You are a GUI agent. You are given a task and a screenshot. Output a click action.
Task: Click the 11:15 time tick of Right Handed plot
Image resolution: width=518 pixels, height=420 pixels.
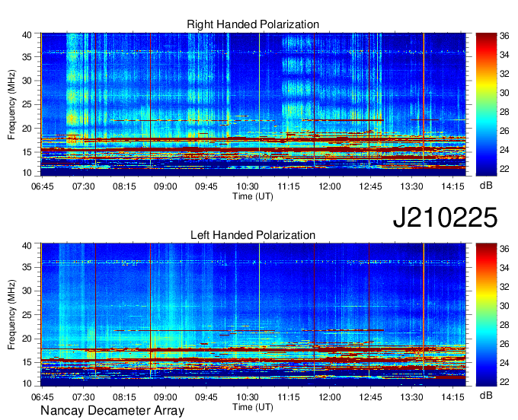[289, 186]
